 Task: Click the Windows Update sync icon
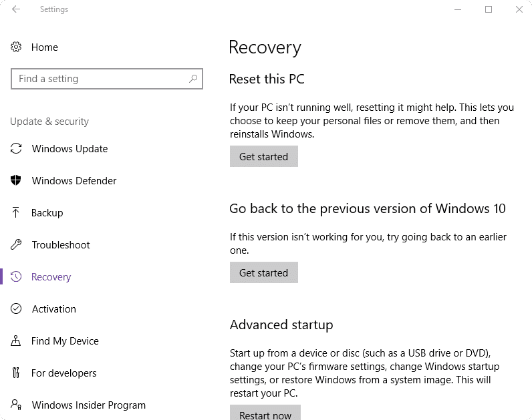[x=16, y=148]
